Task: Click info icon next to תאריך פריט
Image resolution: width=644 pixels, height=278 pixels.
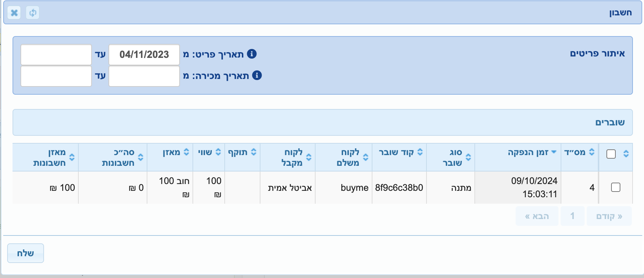Action: coord(252,54)
